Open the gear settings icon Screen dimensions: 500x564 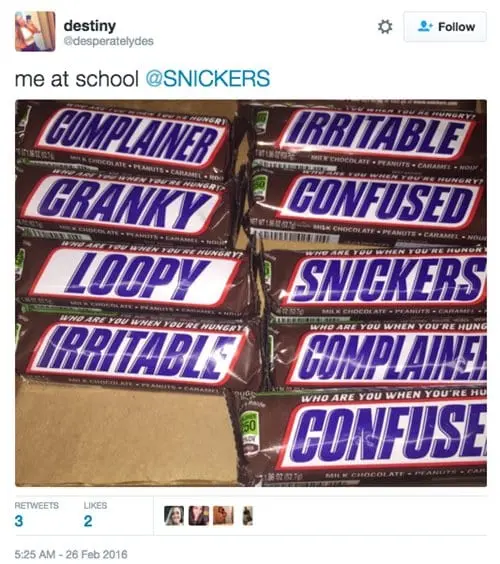385,27
